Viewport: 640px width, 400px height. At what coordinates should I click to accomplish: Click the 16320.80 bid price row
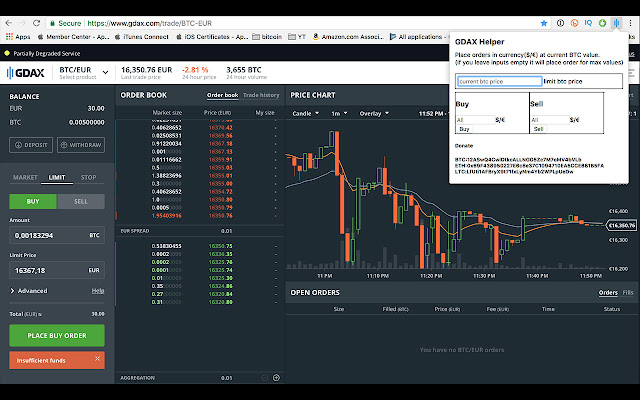coord(200,302)
